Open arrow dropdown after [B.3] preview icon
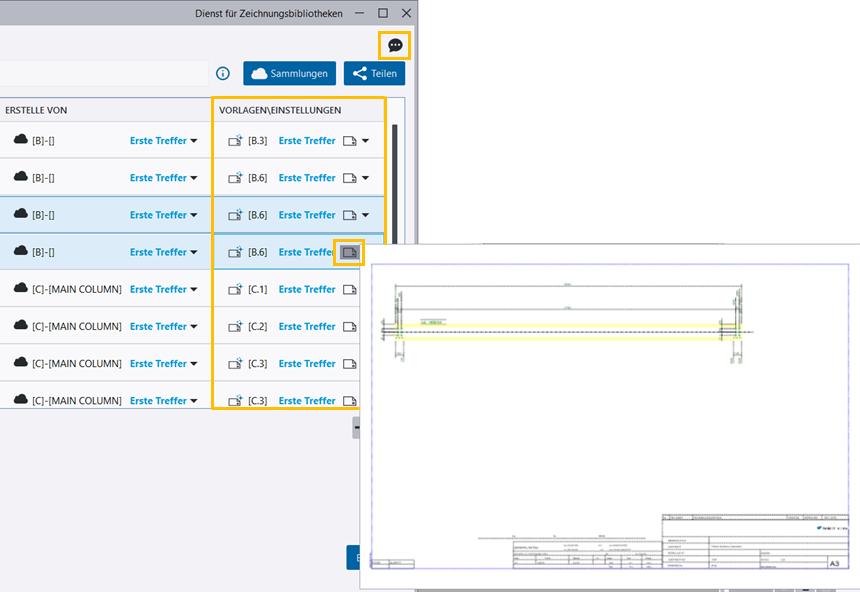Image resolution: width=860 pixels, height=592 pixels. point(366,141)
